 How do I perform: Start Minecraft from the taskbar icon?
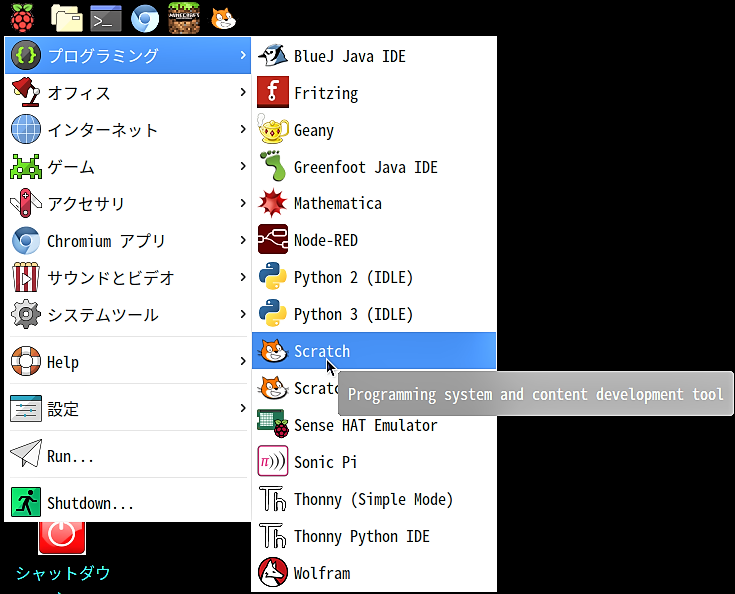tap(184, 17)
